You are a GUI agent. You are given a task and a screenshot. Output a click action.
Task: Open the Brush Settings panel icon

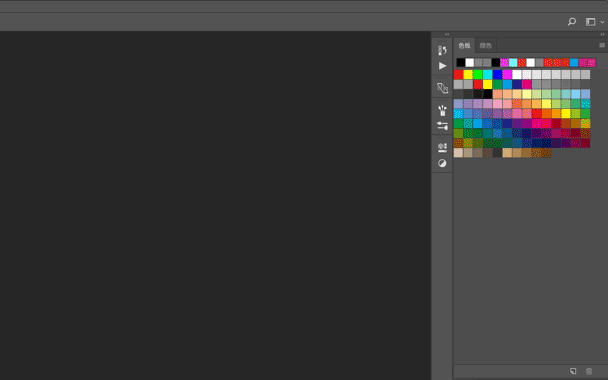442,88
